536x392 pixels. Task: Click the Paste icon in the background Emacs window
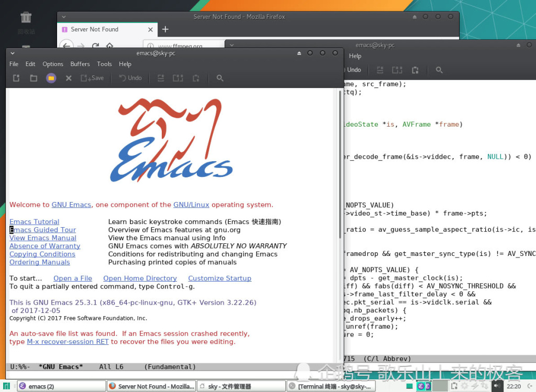click(415, 70)
